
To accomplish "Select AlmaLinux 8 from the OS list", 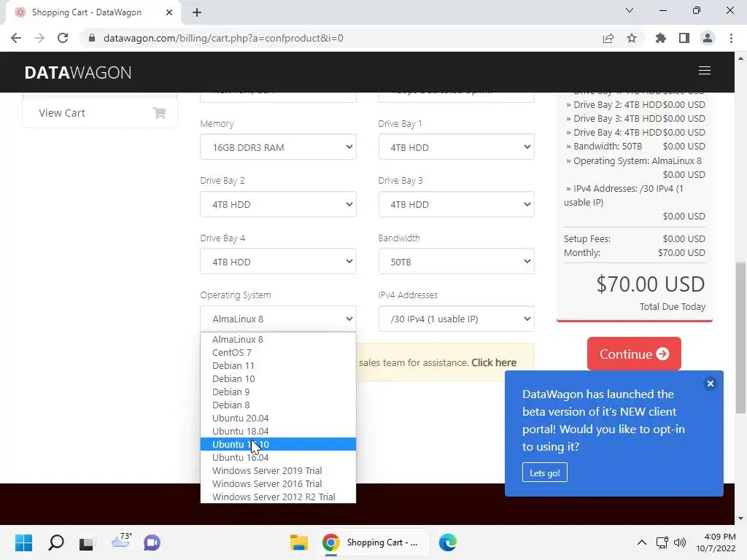I will (278, 340).
